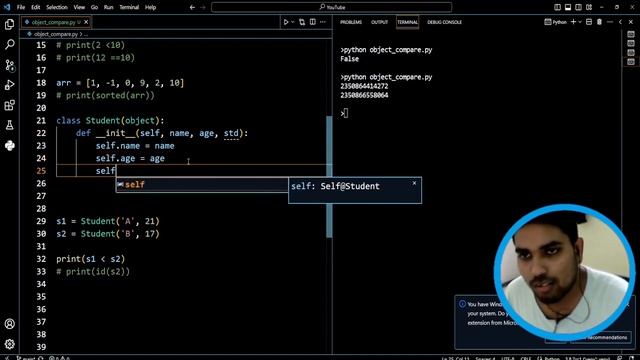640x360 pixels.
Task: Accept the self autocomplete suggestion
Action: pyautogui.click(x=202, y=184)
